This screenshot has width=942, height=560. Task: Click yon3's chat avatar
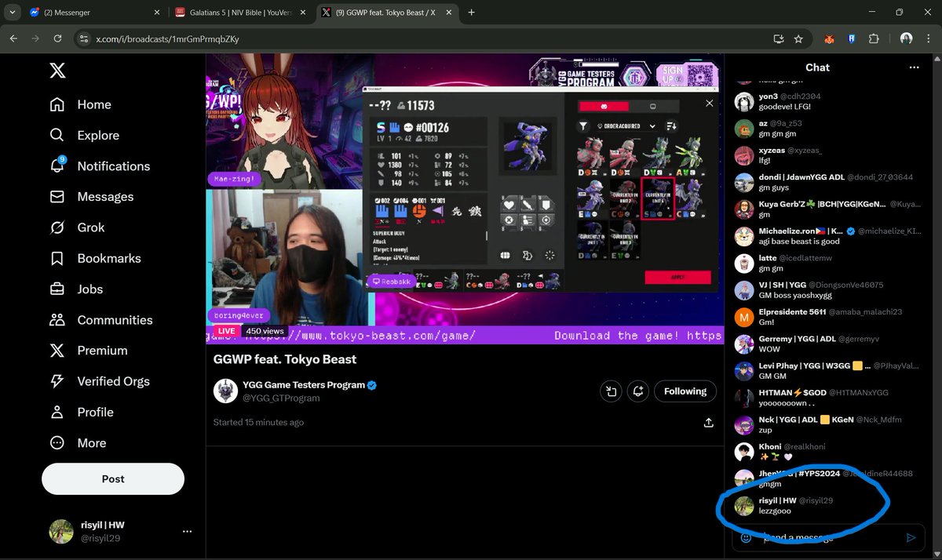[744, 101]
